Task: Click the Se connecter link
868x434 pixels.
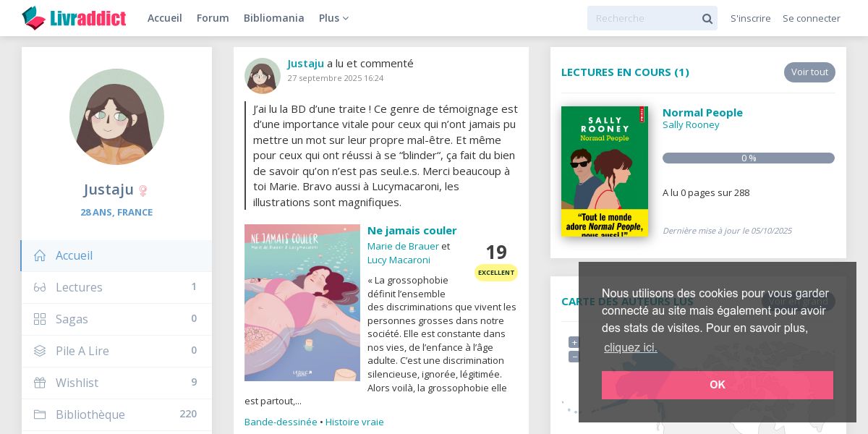Action: pyautogui.click(x=812, y=18)
